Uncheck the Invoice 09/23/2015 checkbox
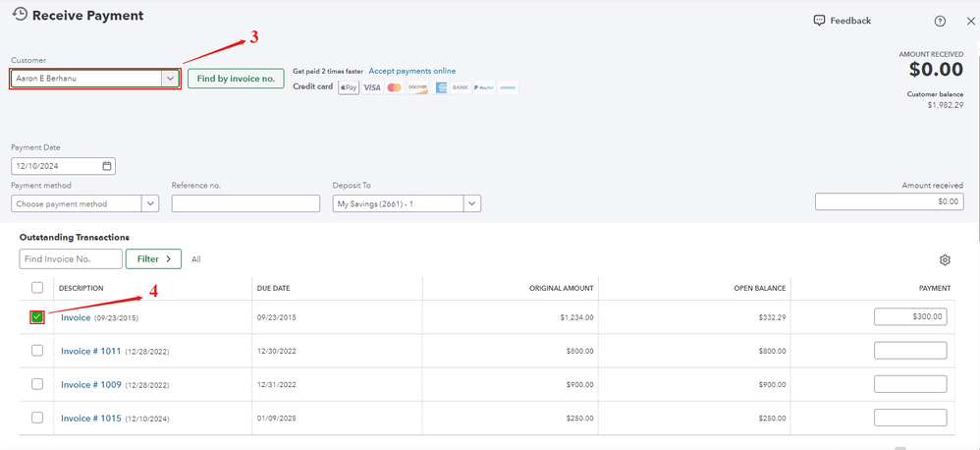 [37, 317]
